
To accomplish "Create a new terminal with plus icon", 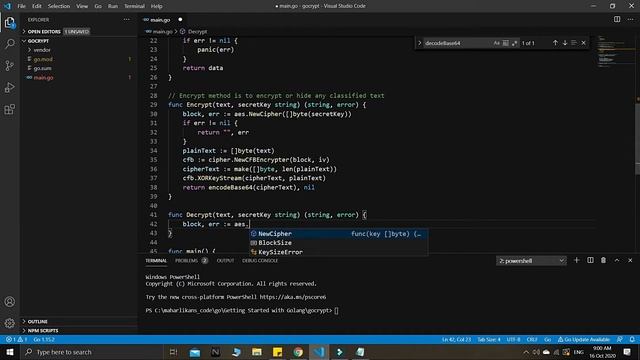I will pyautogui.click(x=576, y=260).
